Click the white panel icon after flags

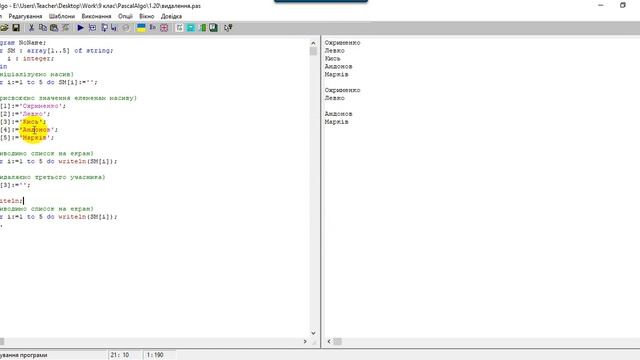(179, 28)
